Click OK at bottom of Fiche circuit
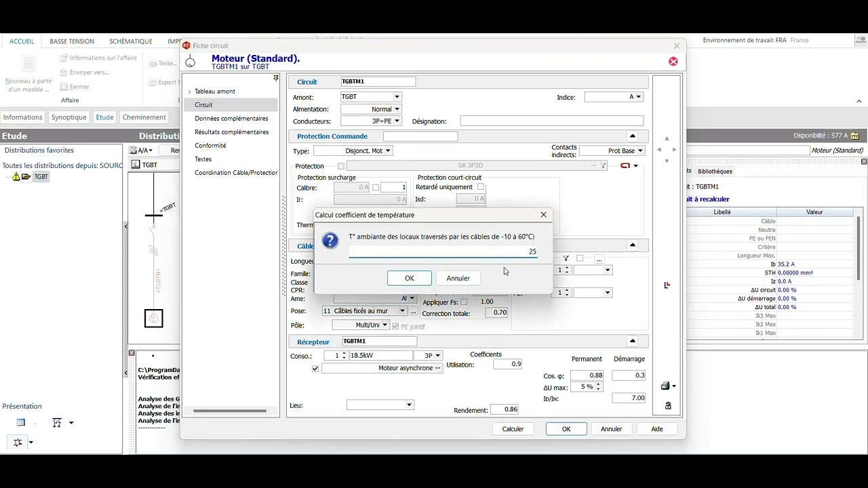 click(566, 429)
